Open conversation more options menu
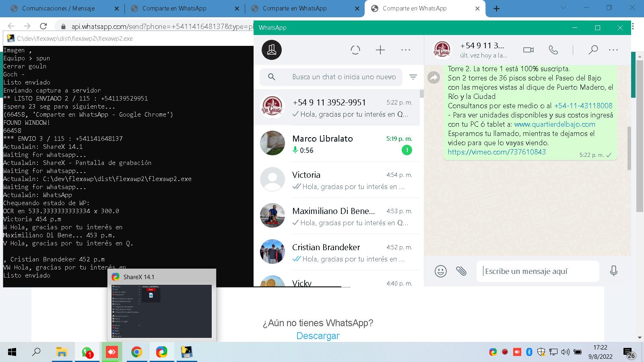This screenshot has width=644, height=362. (613, 50)
